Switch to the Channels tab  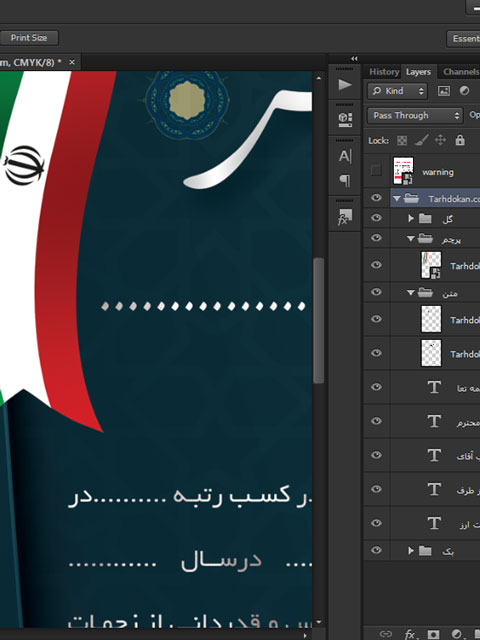[x=460, y=72]
